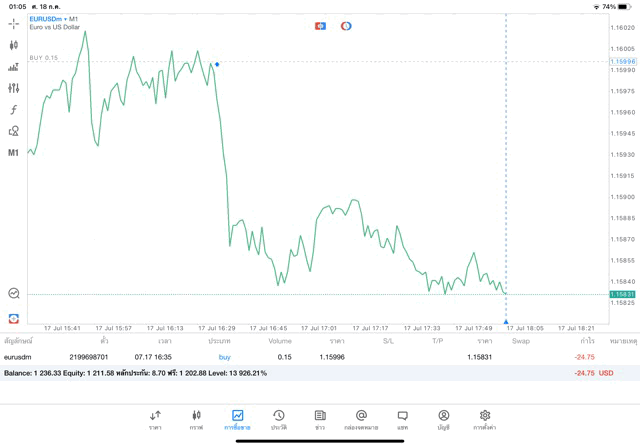
Task: Tap the 1.15831 current price label on the price axis
Action: pyautogui.click(x=622, y=295)
